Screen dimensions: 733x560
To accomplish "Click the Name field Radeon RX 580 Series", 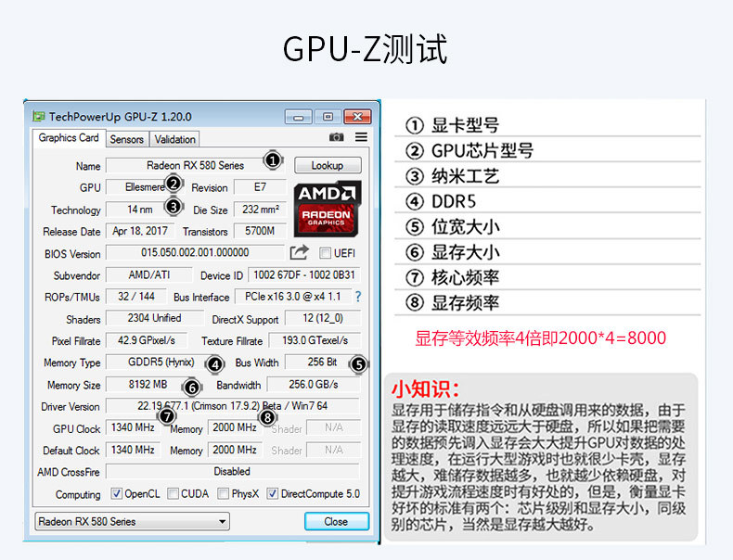I will coord(195,165).
